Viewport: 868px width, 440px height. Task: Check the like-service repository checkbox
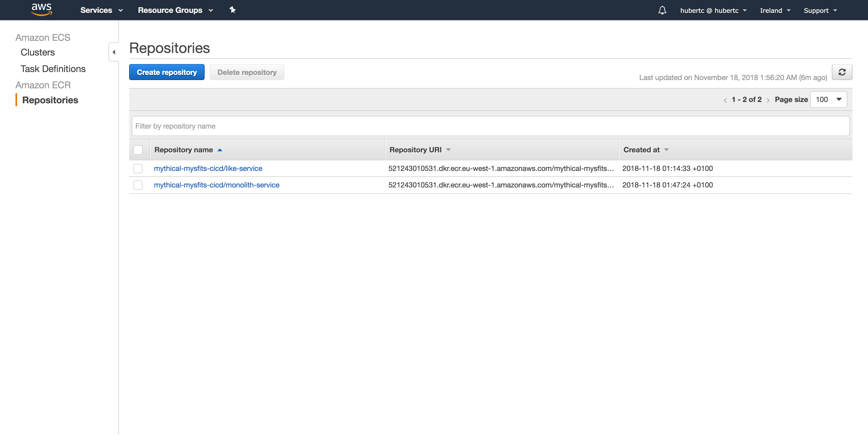(x=138, y=168)
